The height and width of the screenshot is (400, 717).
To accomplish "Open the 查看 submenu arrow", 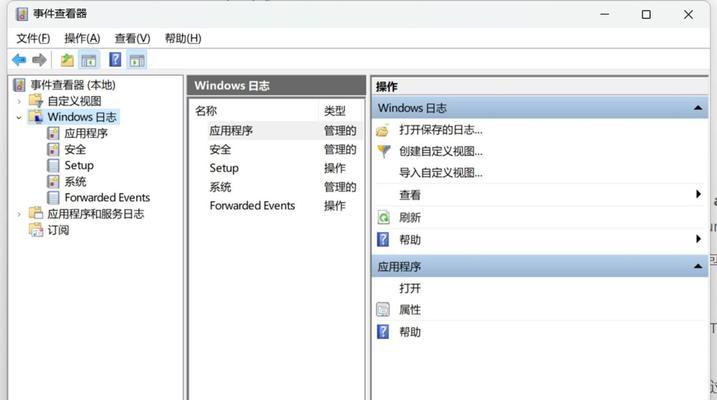I will [x=698, y=194].
